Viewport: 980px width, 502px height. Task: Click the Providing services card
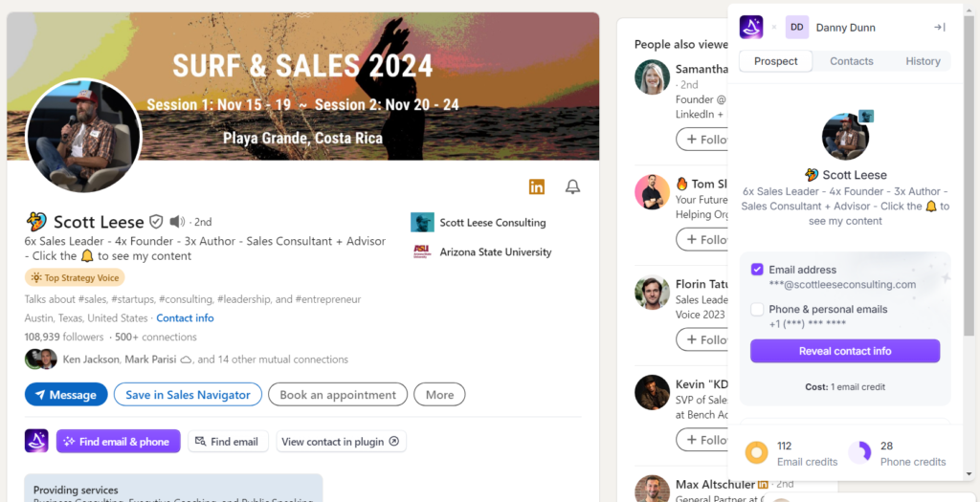[x=174, y=489]
